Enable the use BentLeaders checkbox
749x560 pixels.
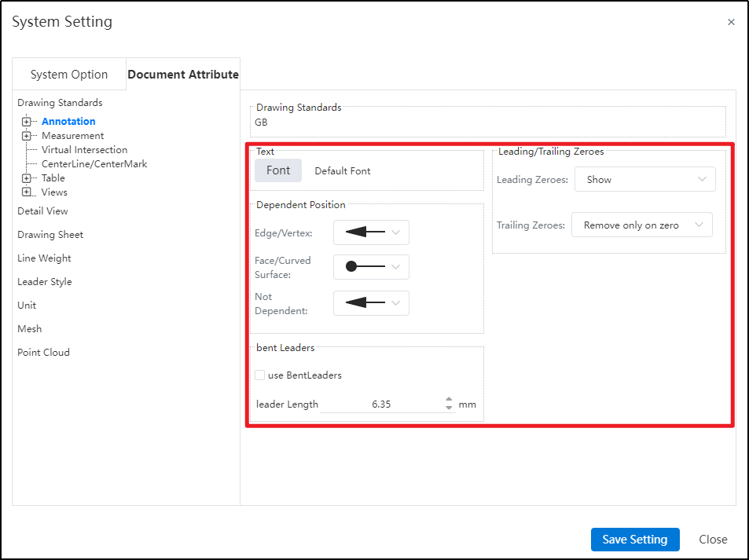click(259, 375)
